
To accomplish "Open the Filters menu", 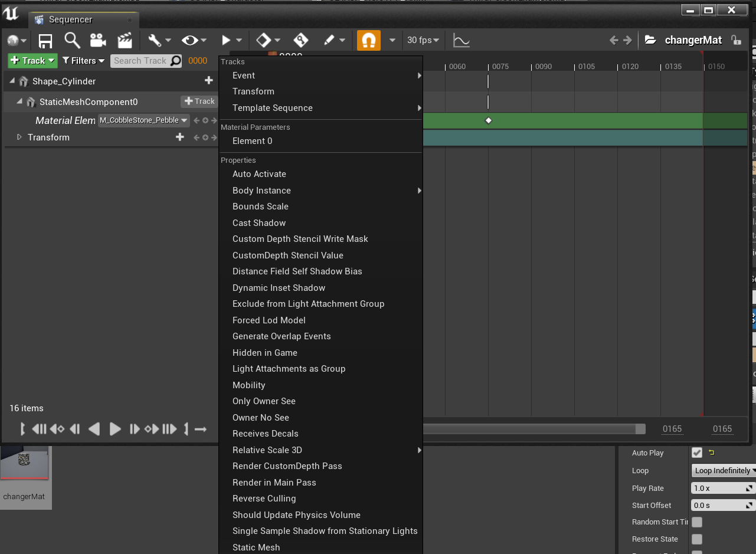I will 83,60.
